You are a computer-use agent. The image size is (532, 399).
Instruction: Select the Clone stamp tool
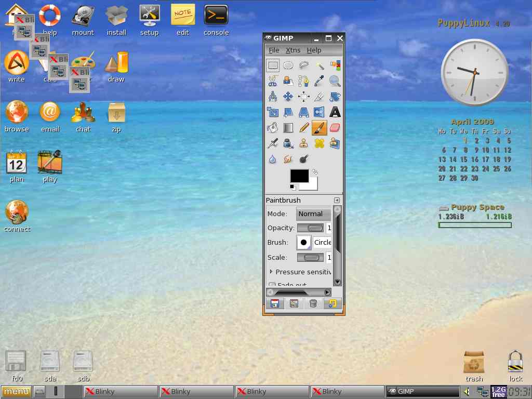[303, 143]
